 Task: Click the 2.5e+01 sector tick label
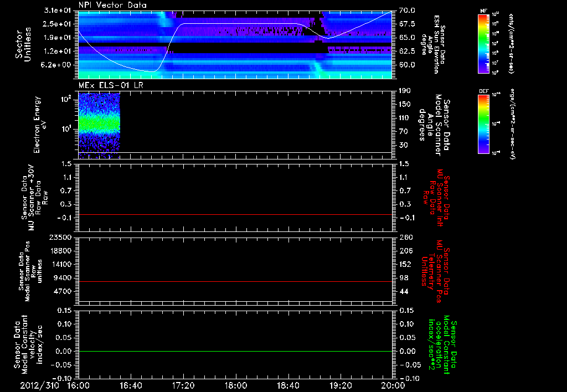(x=58, y=24)
